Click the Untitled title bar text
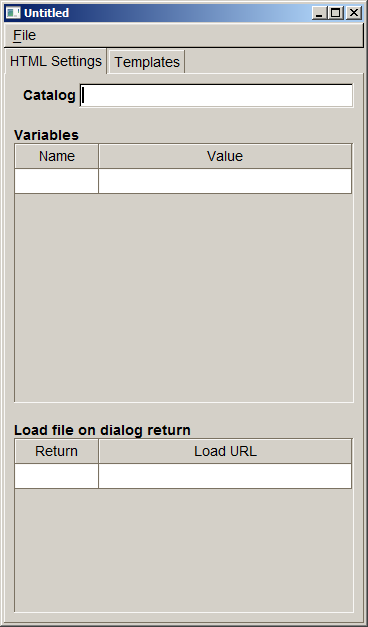The height and width of the screenshot is (627, 368). pos(46,13)
